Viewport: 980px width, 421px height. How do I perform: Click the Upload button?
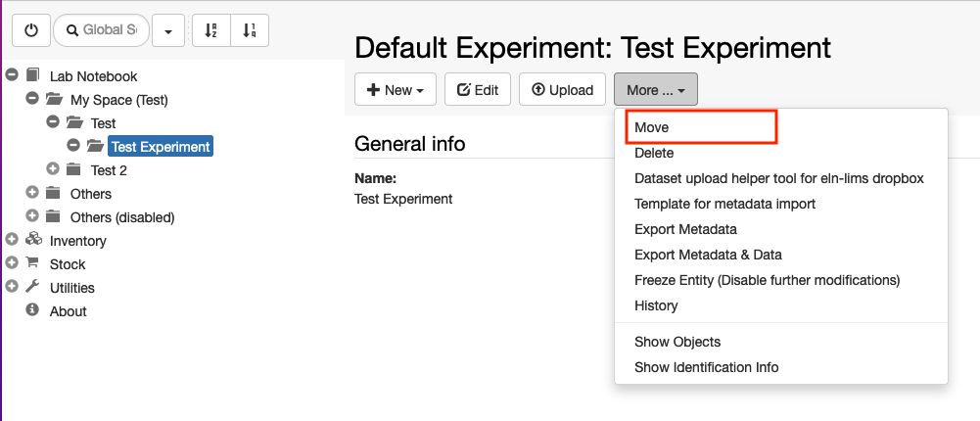(563, 89)
